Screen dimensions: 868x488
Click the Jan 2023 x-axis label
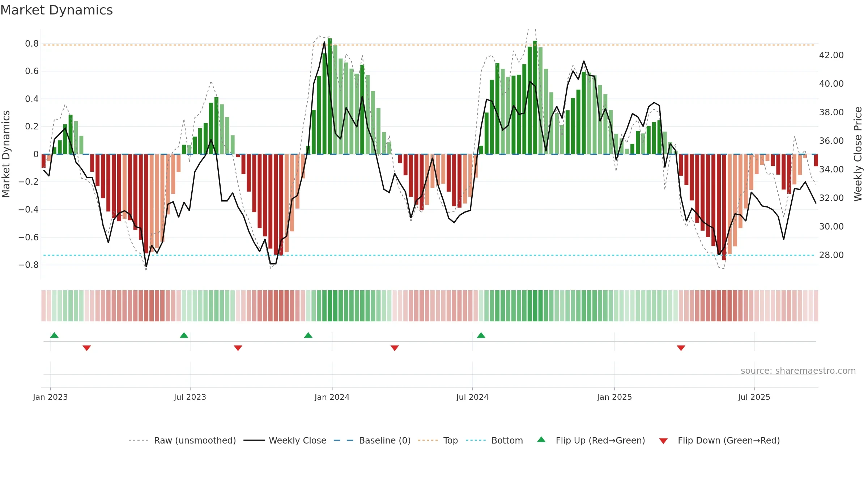pos(50,397)
